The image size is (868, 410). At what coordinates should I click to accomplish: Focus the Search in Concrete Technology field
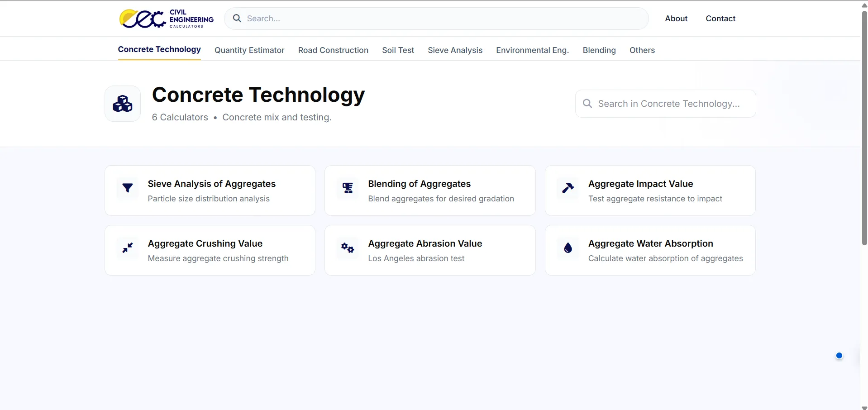point(665,104)
